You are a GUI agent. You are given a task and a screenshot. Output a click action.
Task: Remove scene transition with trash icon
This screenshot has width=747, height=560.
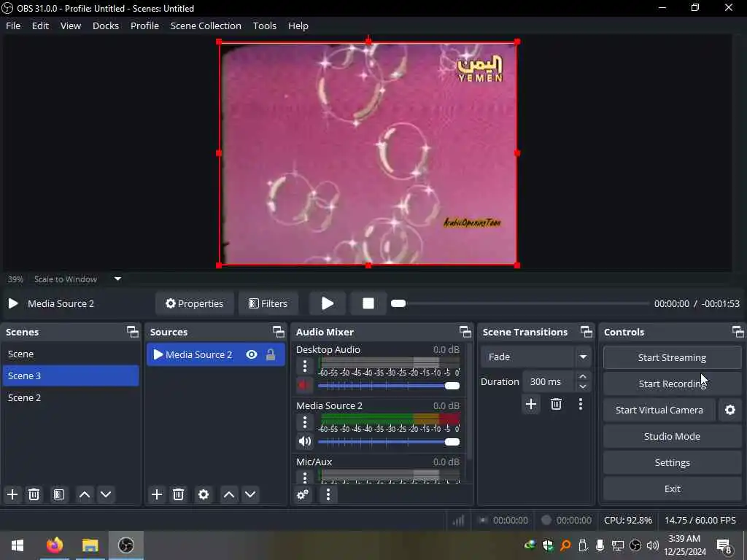(556, 404)
